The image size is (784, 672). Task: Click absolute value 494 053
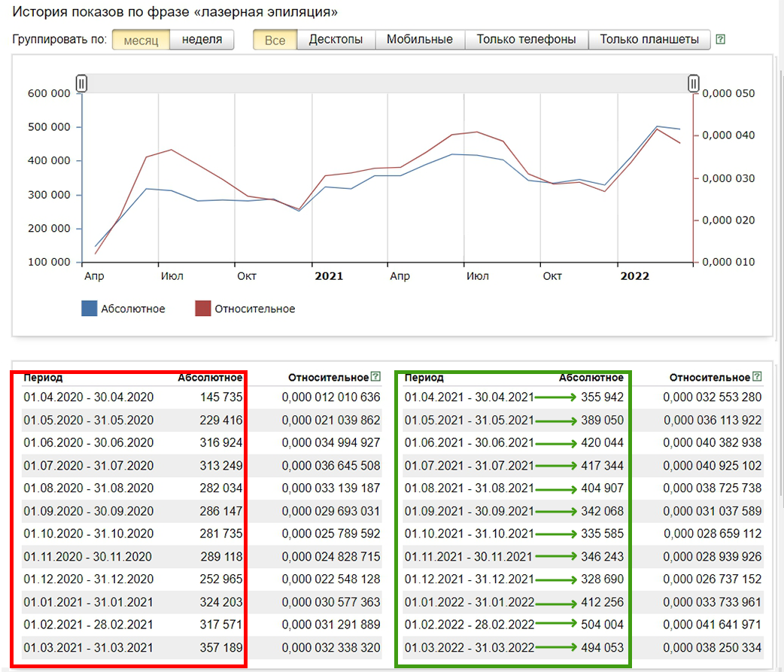603,647
